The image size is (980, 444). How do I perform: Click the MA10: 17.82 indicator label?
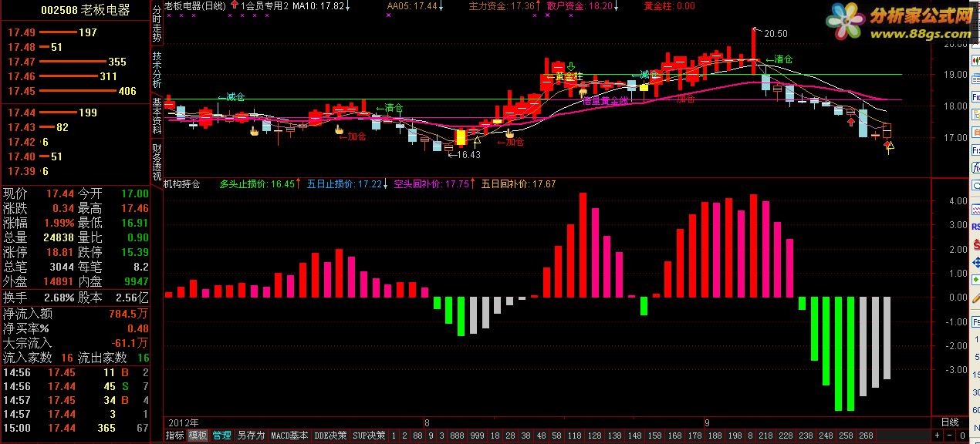tap(318, 6)
